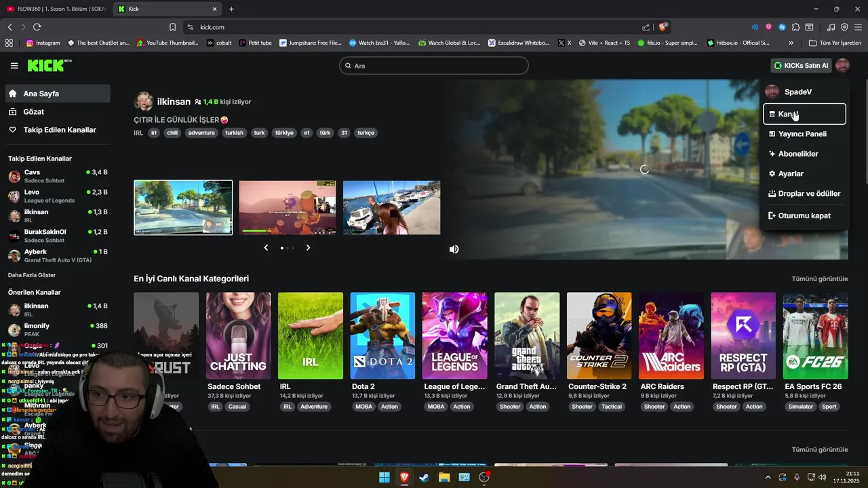Open IRL category card
Image resolution: width=868 pixels, height=488 pixels.
point(311,335)
